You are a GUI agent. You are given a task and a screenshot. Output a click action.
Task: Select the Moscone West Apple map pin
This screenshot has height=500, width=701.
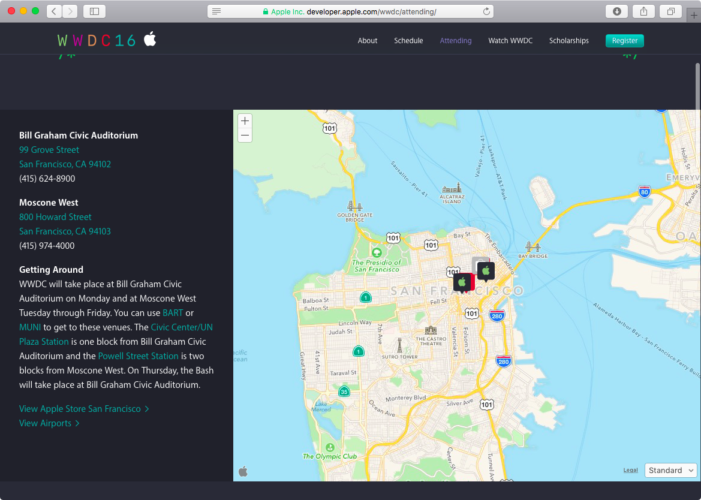point(486,271)
